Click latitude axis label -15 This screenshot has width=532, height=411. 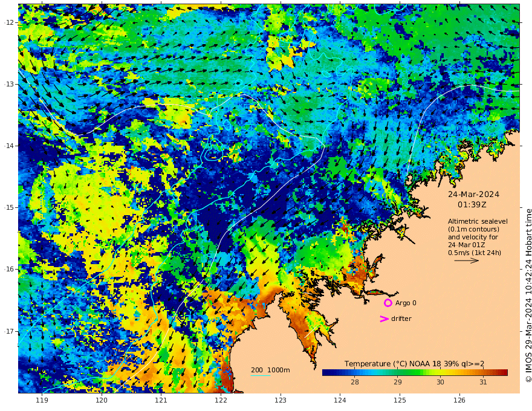[9, 207]
